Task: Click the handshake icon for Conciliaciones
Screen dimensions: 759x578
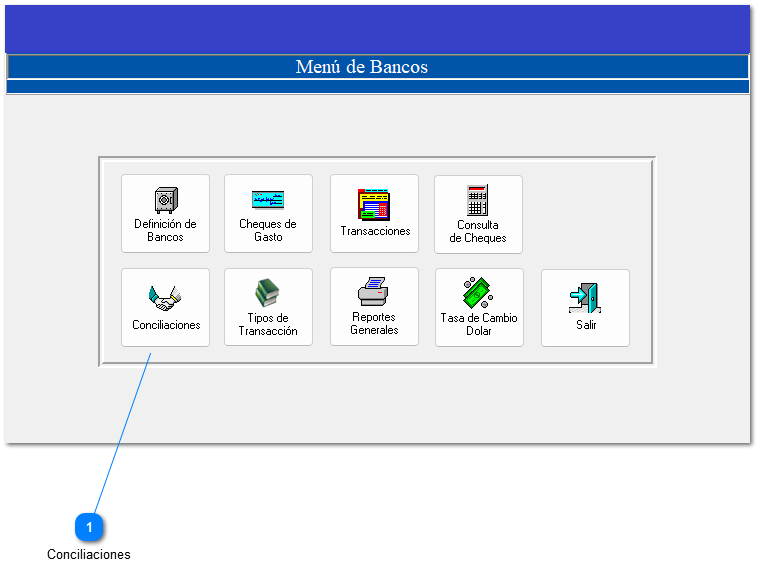Action: click(x=165, y=297)
